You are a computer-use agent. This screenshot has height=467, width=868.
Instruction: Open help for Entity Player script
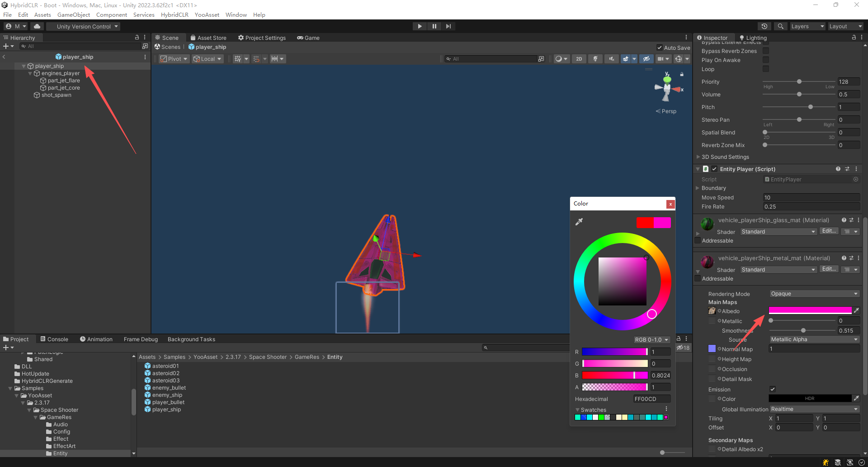point(838,169)
